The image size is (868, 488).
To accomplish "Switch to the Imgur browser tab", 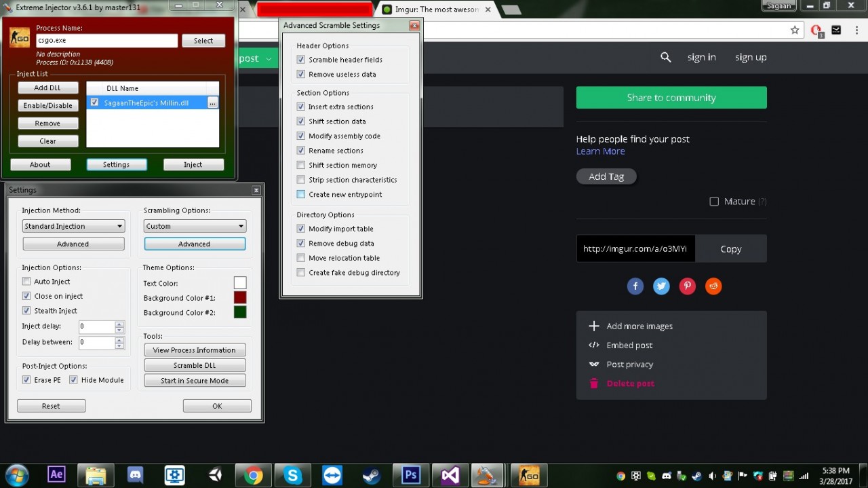I will point(436,10).
